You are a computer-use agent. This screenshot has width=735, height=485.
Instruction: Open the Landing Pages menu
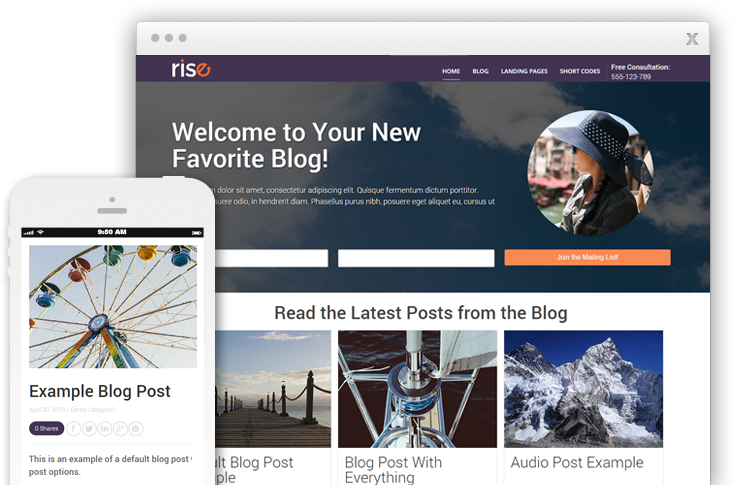coord(524,71)
